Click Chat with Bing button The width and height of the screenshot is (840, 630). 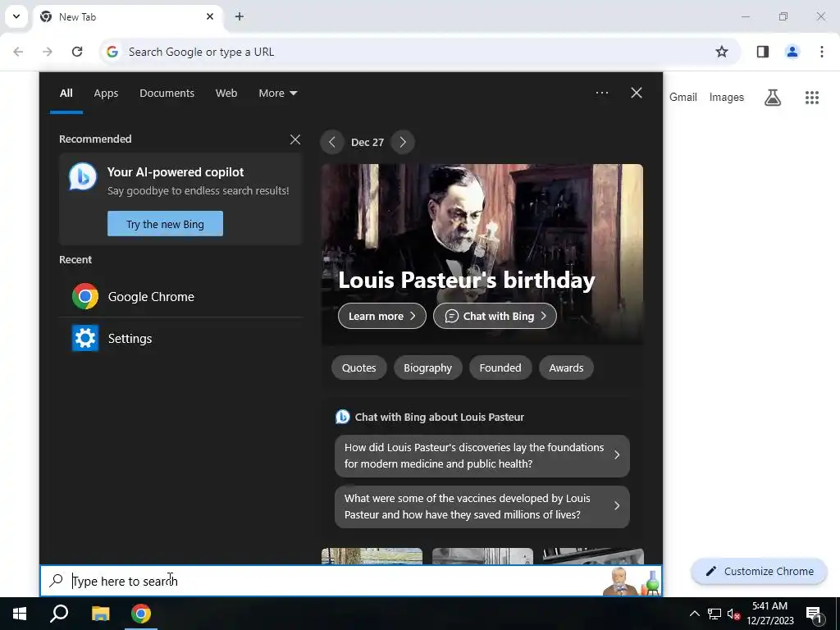coord(495,316)
